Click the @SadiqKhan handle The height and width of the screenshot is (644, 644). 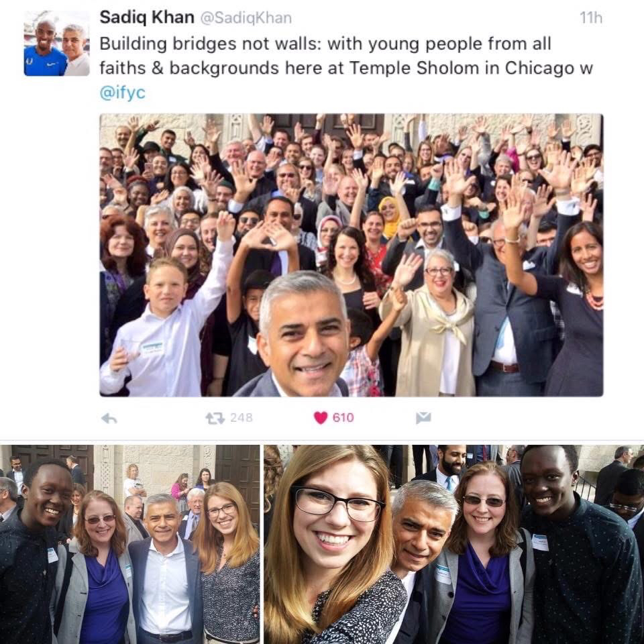246,18
